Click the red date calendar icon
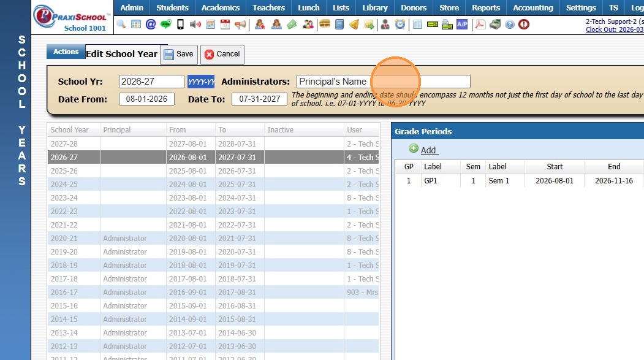The image size is (644, 360). click(225, 25)
